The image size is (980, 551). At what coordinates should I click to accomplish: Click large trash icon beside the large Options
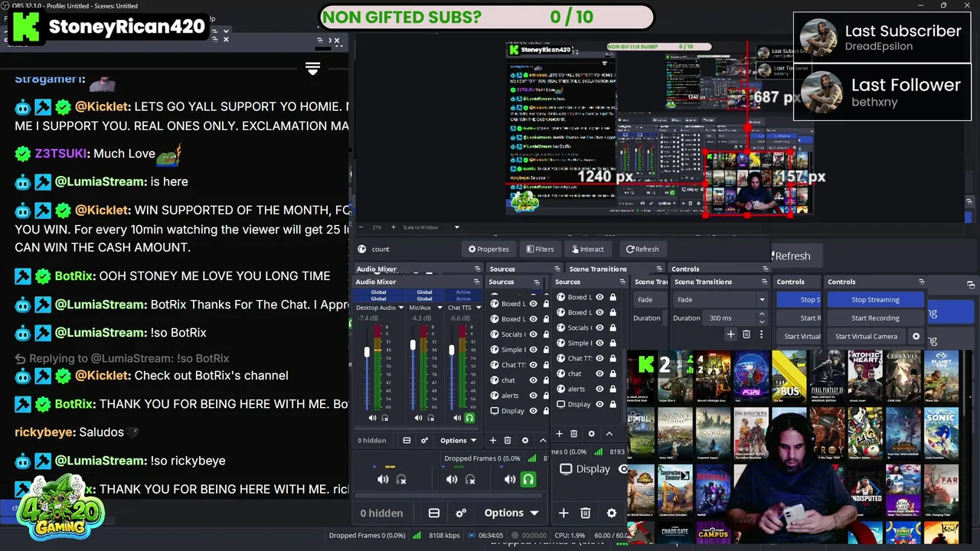pos(586,513)
